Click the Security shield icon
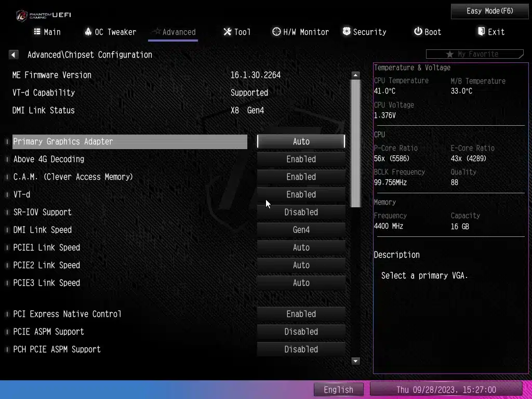Image resolution: width=532 pixels, height=399 pixels. [347, 32]
